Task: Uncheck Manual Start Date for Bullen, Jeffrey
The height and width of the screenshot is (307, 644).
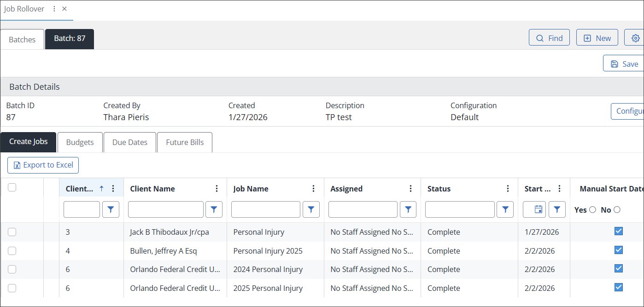Action: click(619, 250)
